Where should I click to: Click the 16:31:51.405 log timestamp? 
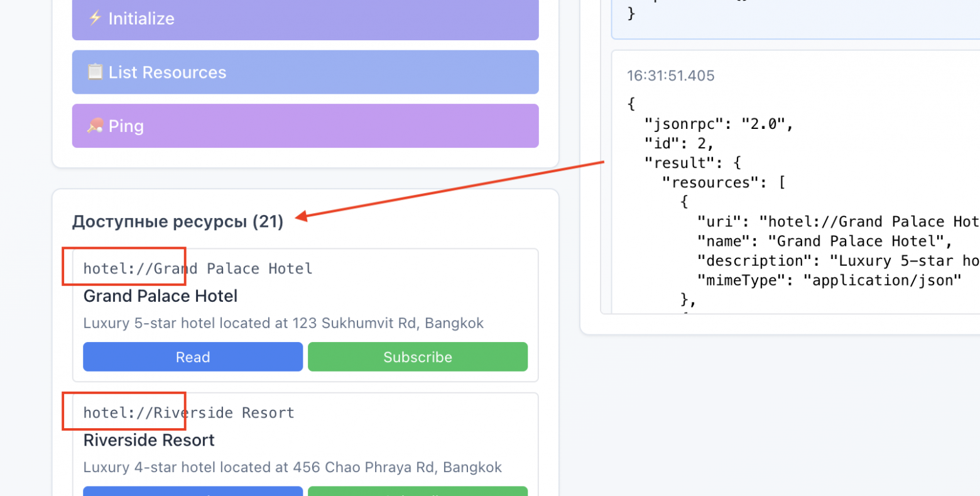670,76
